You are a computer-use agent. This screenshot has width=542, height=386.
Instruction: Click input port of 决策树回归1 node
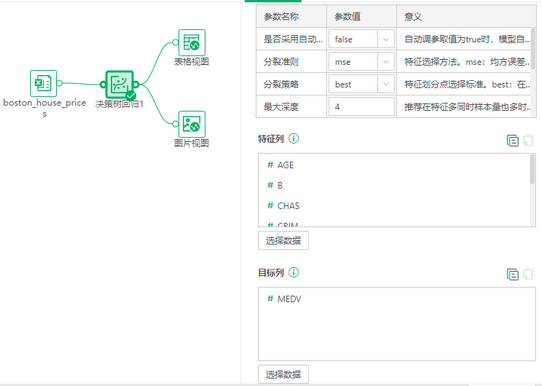(103, 84)
